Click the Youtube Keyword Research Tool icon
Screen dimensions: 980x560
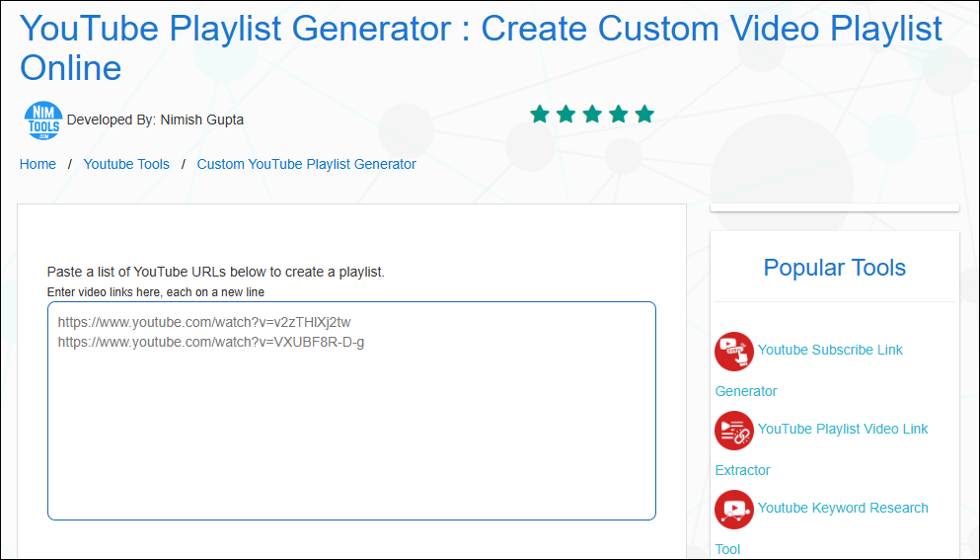(x=734, y=510)
